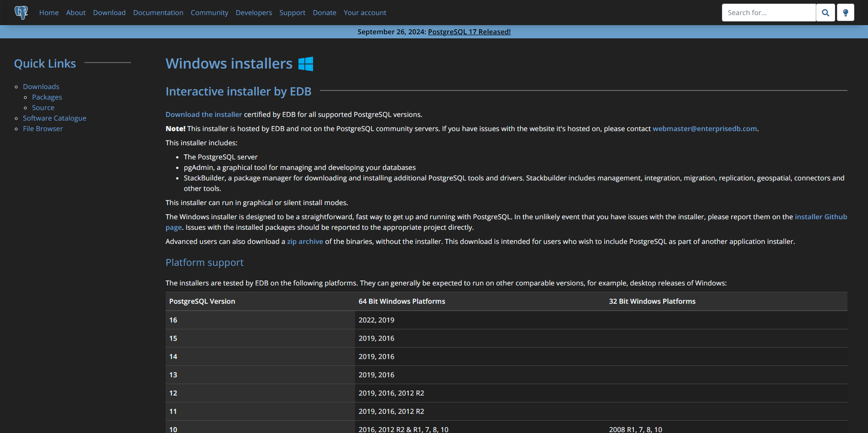
Task: Click version 14 table cell
Action: 260,357
